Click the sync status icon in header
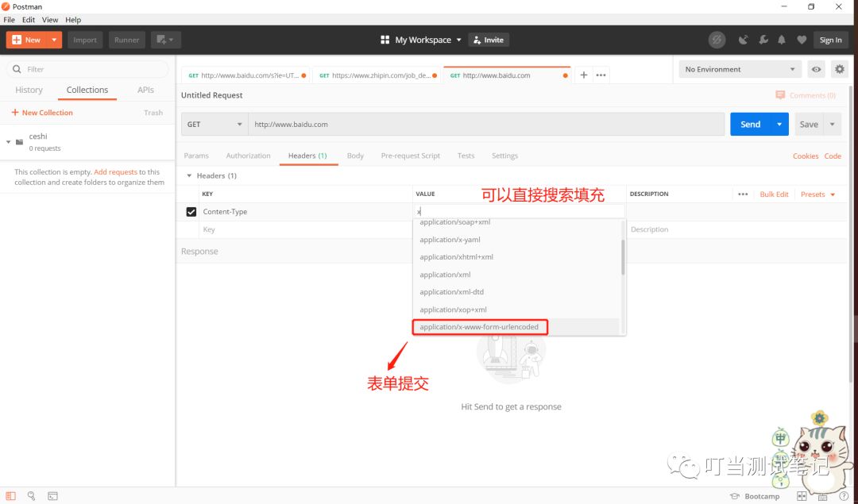Screen dimensions: 858x504 pyautogui.click(x=717, y=40)
